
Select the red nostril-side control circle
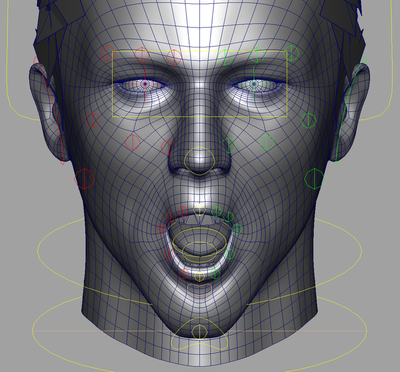point(168,147)
